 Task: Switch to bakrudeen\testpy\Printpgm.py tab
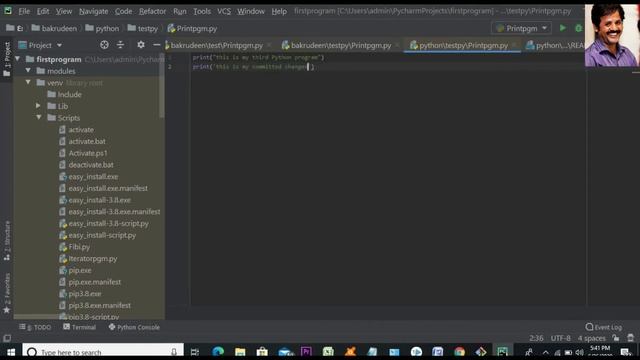(x=340, y=45)
